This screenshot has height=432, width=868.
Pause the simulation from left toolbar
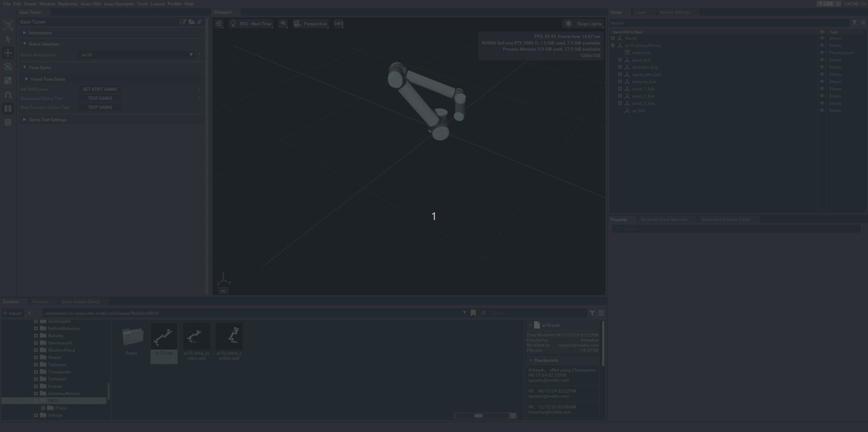tap(8, 109)
